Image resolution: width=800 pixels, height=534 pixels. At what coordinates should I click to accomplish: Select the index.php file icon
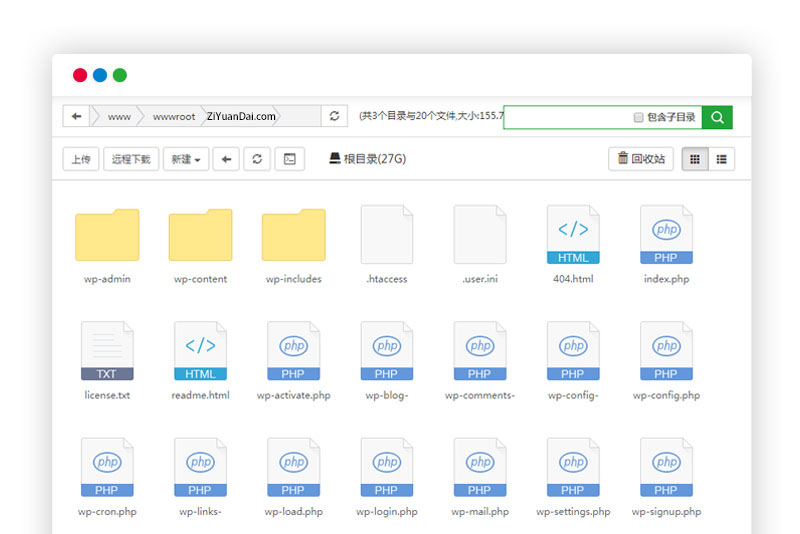666,235
